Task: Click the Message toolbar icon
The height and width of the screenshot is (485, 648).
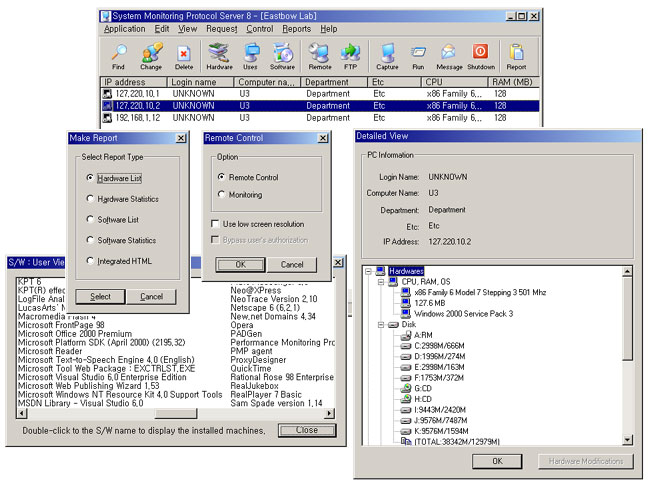Action: click(x=449, y=56)
